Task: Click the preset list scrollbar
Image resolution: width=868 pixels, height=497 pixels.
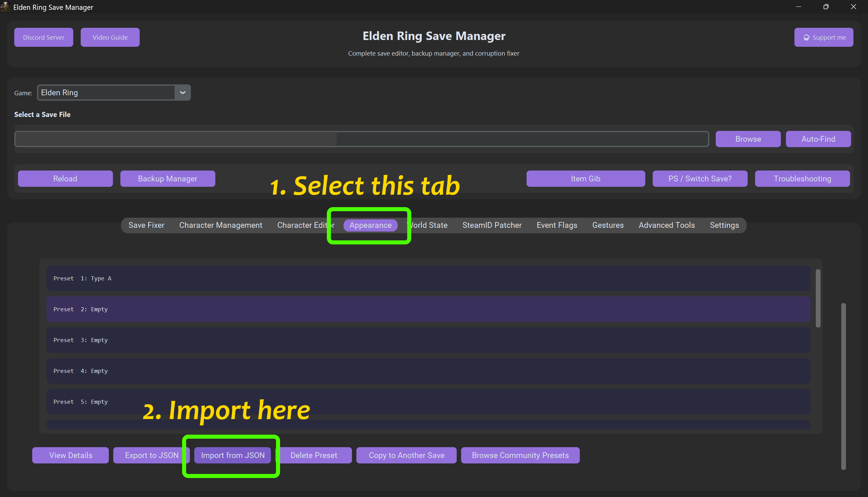Action: coord(818,298)
